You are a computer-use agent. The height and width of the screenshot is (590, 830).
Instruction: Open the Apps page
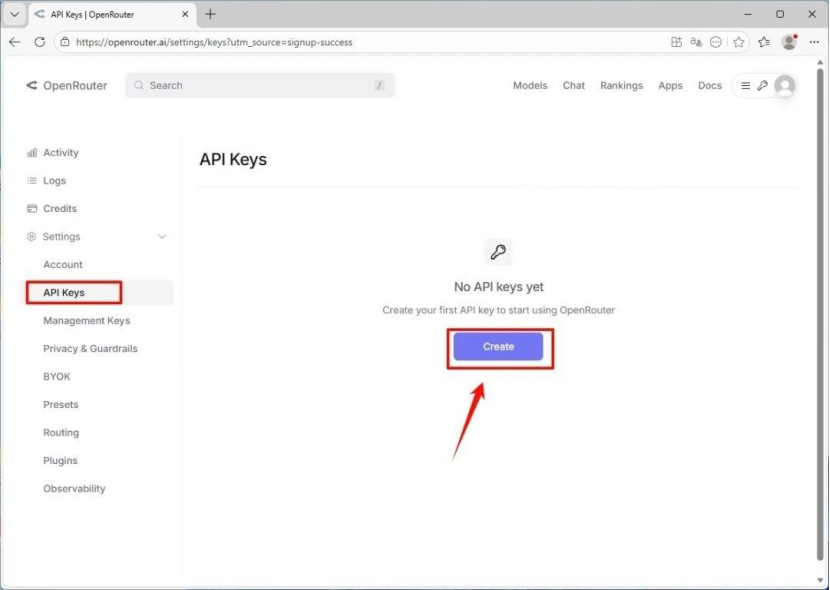(670, 85)
